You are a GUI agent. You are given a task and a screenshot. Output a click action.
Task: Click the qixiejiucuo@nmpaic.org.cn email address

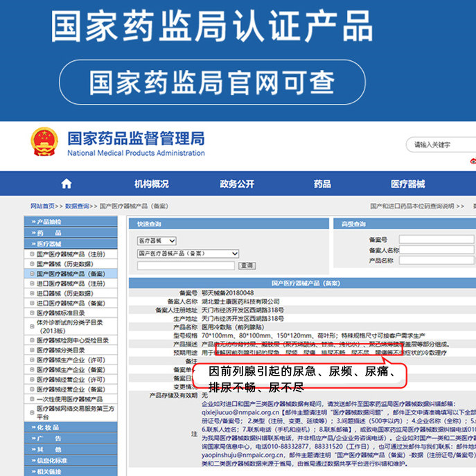coord(240,412)
